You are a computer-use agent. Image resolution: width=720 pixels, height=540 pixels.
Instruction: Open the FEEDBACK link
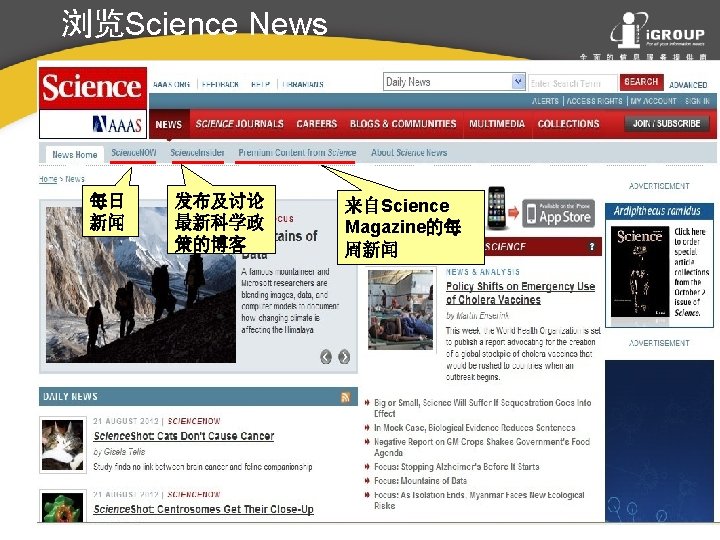[x=220, y=84]
